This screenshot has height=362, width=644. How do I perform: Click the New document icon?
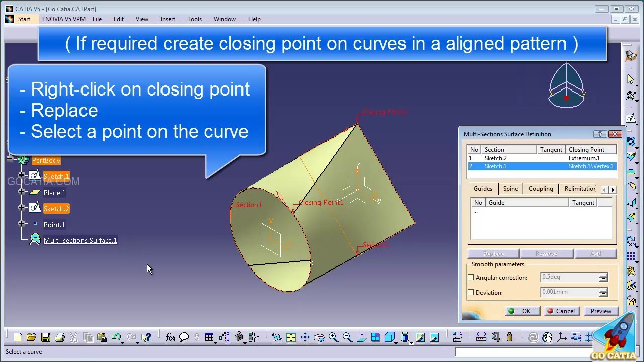(x=18, y=337)
